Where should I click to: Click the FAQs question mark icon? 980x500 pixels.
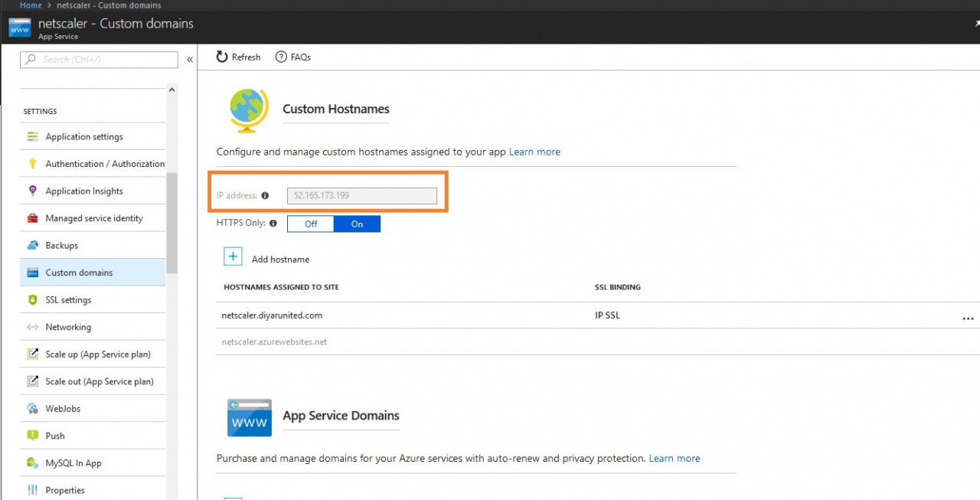[281, 57]
